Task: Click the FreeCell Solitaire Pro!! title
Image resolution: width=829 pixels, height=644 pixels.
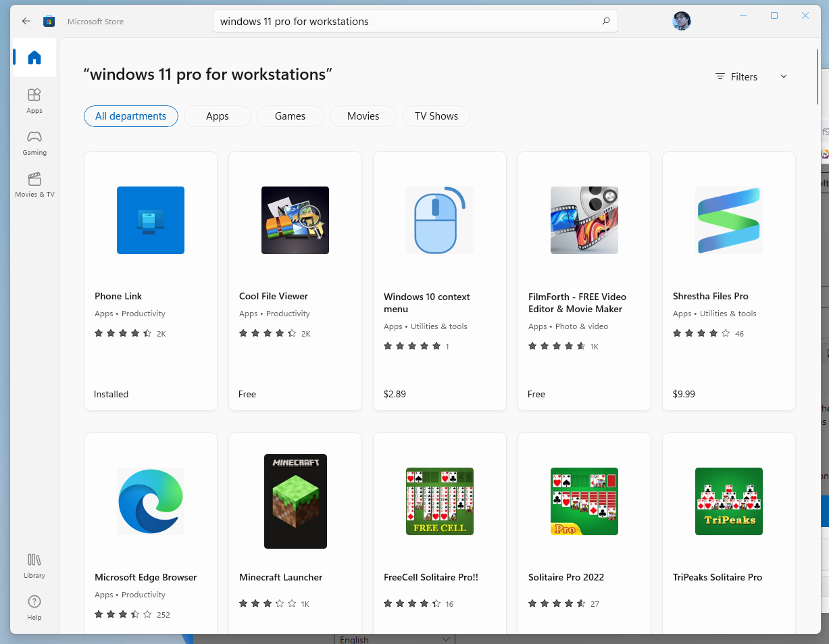Action: (x=431, y=577)
